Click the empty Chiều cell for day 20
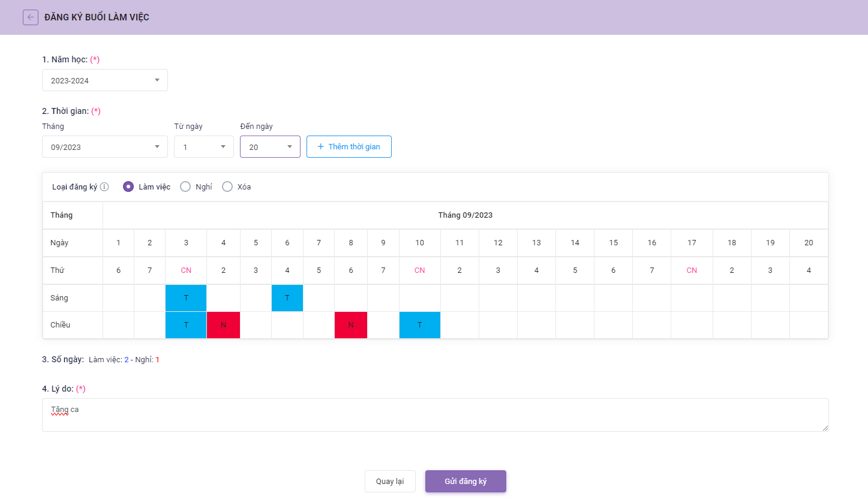The image size is (868, 499). point(809,325)
